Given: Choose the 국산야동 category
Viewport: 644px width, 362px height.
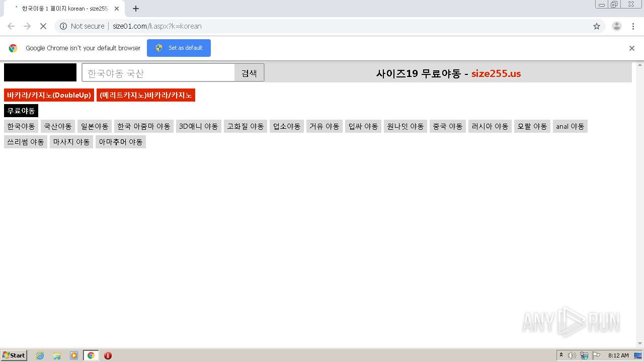Looking at the screenshot, I should (58, 126).
